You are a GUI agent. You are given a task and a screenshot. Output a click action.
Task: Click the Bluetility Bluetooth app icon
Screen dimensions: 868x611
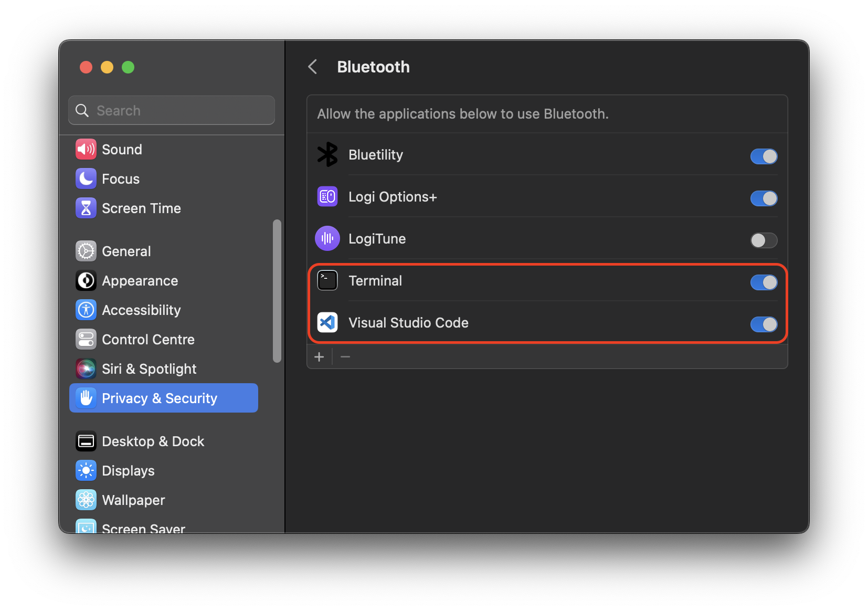pos(327,155)
